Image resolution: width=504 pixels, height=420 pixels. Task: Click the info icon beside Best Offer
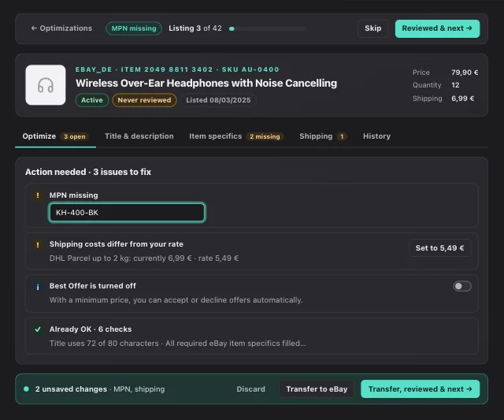pyautogui.click(x=38, y=287)
